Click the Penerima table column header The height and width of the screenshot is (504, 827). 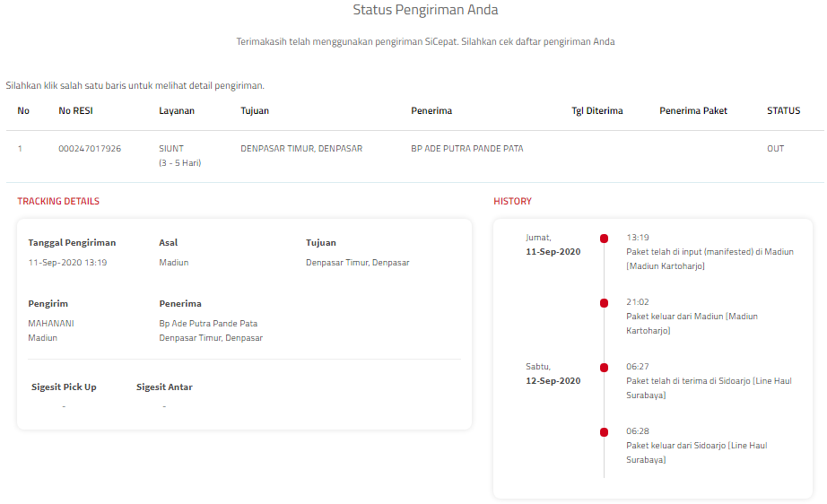pyautogui.click(x=431, y=110)
